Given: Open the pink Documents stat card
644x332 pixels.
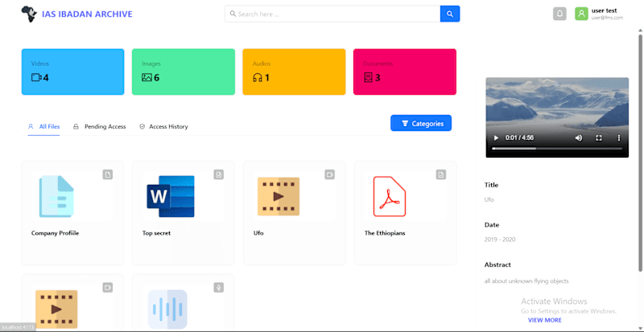Looking at the screenshot, I should point(405,72).
